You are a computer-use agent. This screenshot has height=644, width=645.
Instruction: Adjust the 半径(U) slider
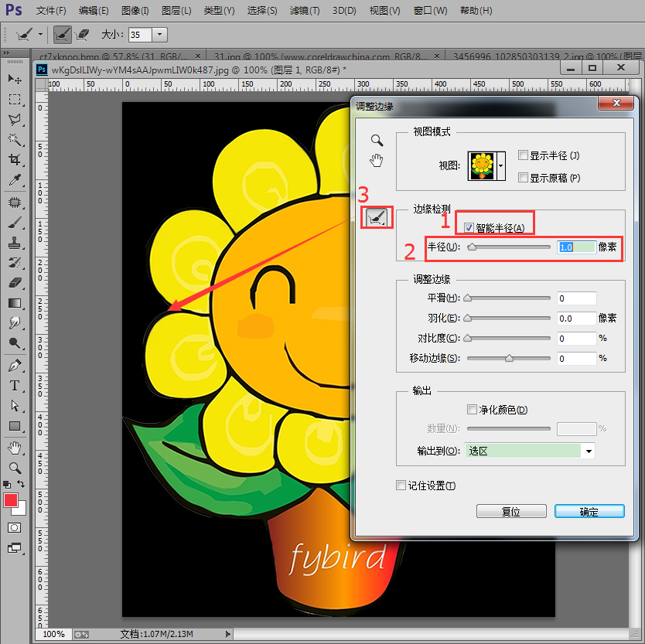[473, 247]
